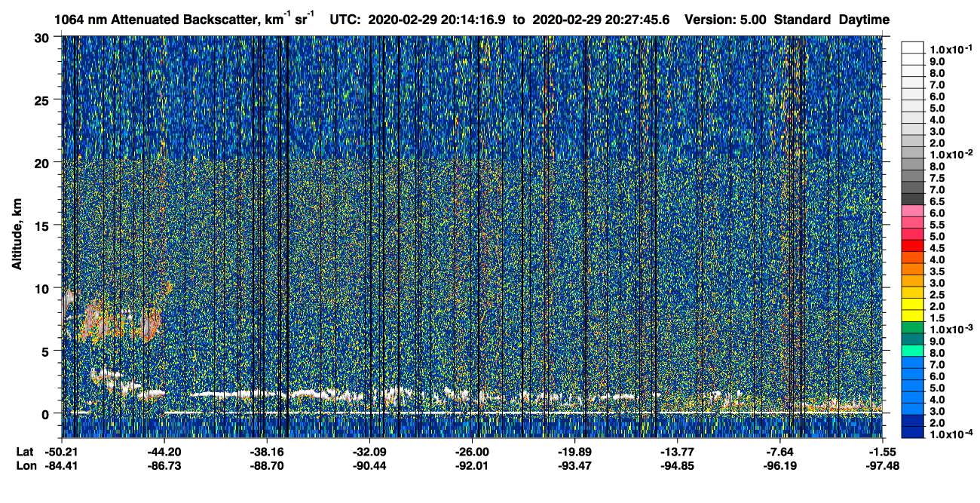Click the 1.0x10-3 colorbar label

[951, 330]
